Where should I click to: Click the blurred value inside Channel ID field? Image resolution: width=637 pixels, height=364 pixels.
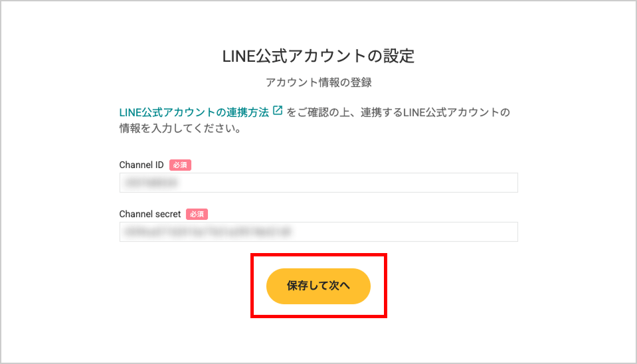(x=151, y=183)
